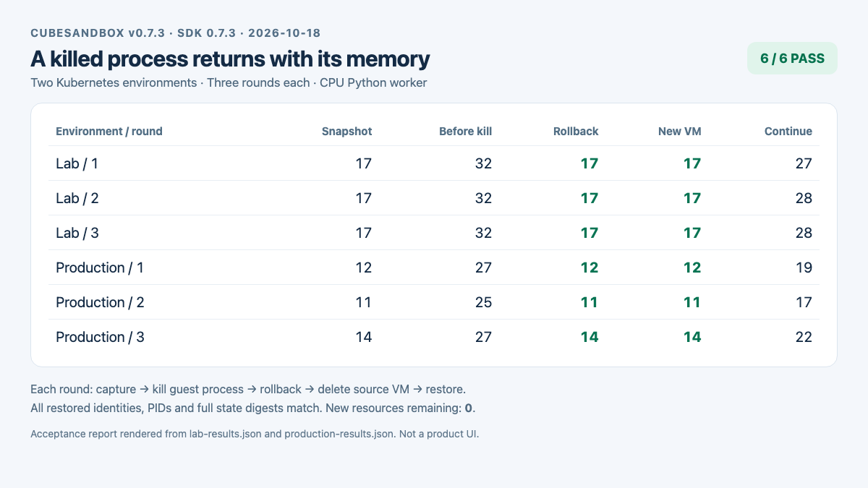The height and width of the screenshot is (488, 868).
Task: Click Production / 3 New VM value 14
Action: point(692,337)
